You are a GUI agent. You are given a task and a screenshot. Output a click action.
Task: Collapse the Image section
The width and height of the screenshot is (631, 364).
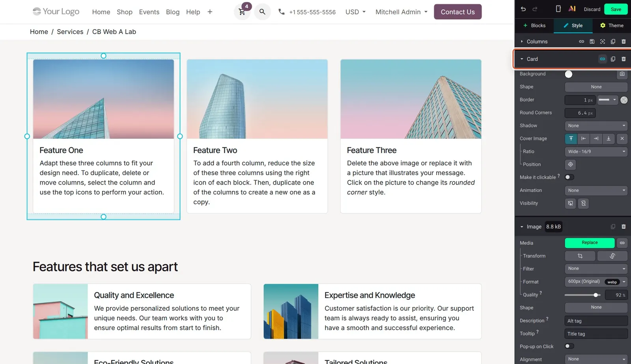tap(522, 227)
